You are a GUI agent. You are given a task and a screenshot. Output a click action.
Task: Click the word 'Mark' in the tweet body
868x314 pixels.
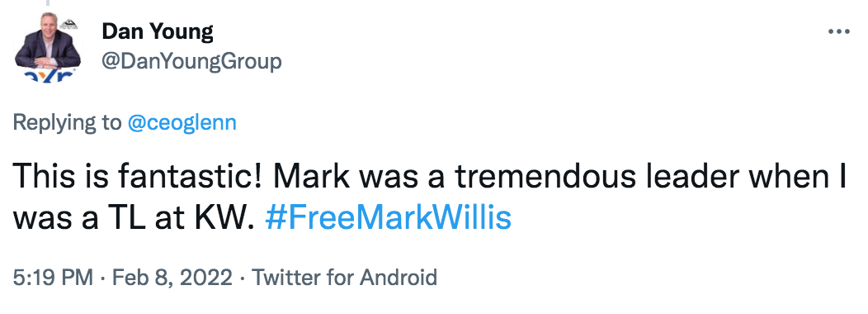coord(311,176)
